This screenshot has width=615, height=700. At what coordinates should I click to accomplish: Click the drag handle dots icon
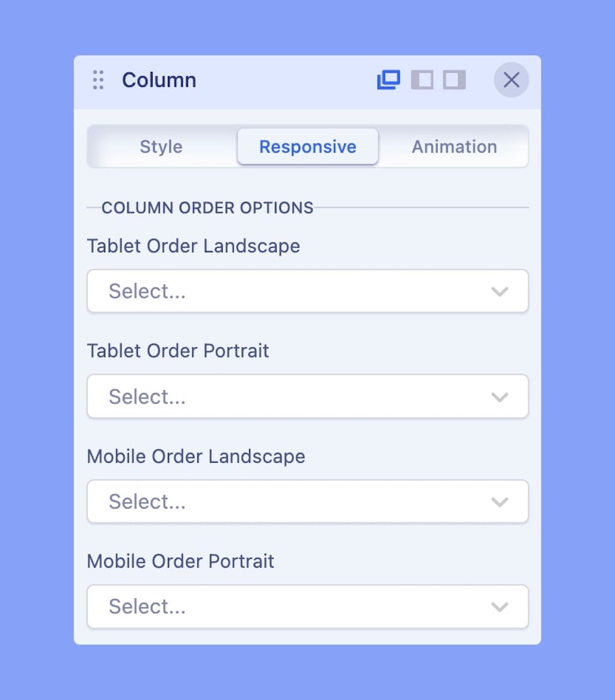click(98, 80)
